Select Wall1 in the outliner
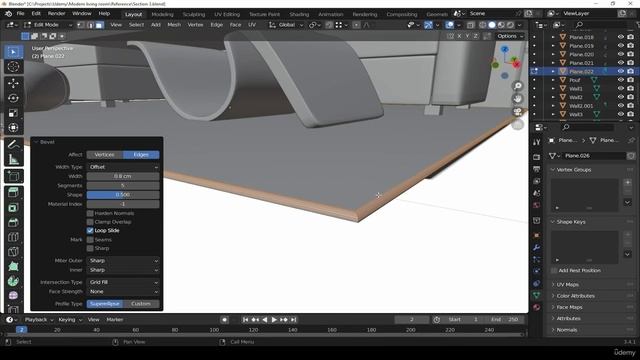Image resolution: width=640 pixels, height=360 pixels. tap(576, 89)
